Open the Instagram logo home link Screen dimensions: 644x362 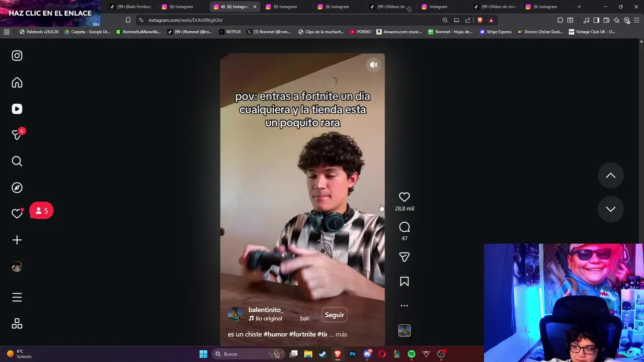pos(17,56)
